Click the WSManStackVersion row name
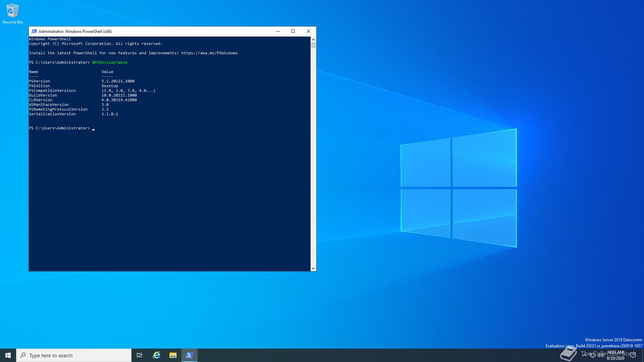This screenshot has height=362, width=644. click(x=49, y=105)
